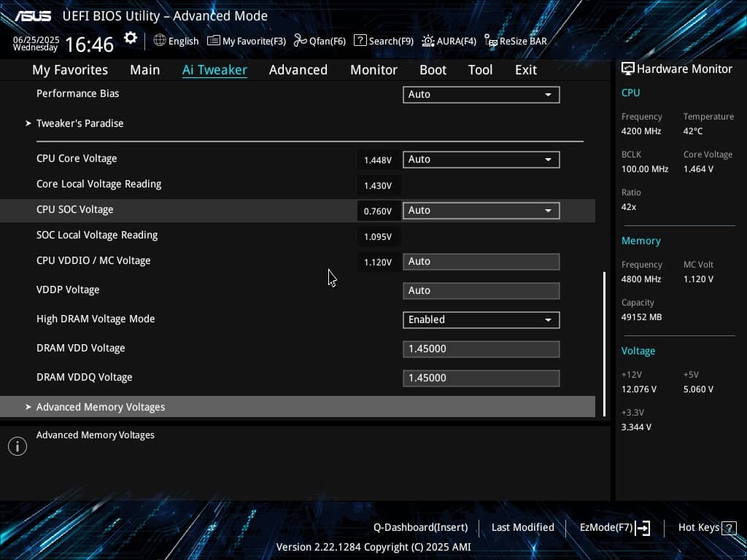Open the Performance Bias dropdown
Viewport: 747px width, 560px height.
coord(481,94)
